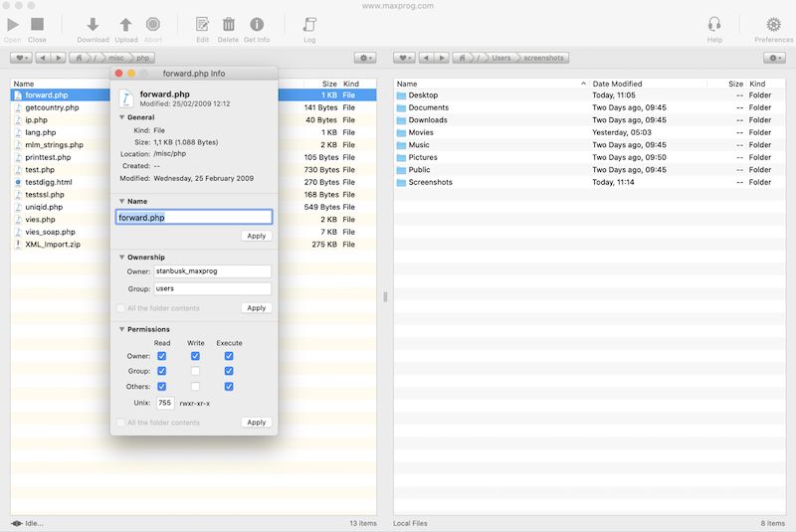Click the Download toolbar icon

(93, 25)
